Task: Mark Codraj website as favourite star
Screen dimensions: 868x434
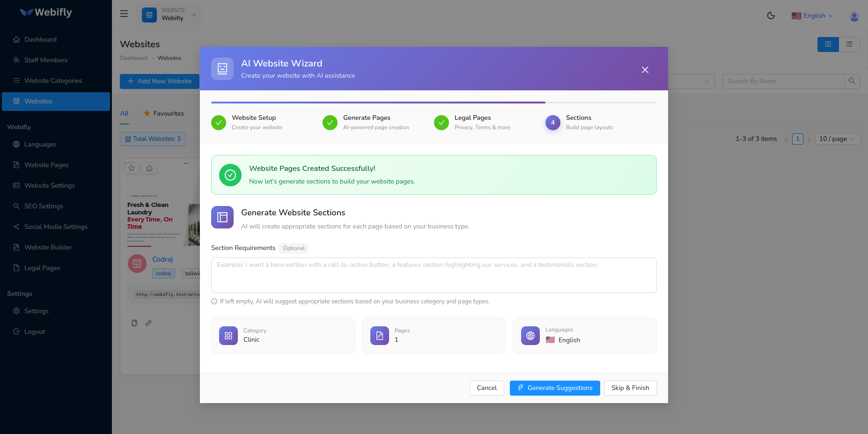Action: click(132, 168)
